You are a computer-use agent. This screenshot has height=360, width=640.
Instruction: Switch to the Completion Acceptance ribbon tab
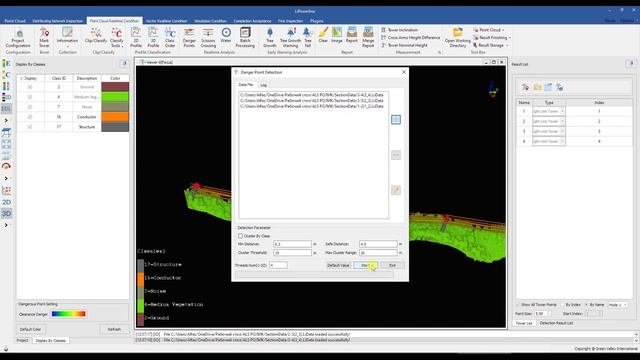[x=252, y=21]
